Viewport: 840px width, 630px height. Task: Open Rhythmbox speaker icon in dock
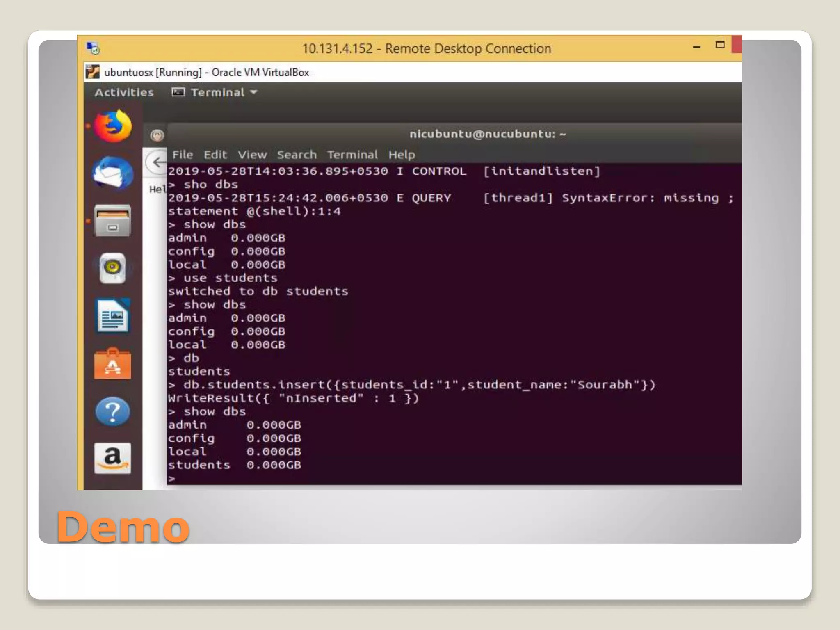pos(113,268)
